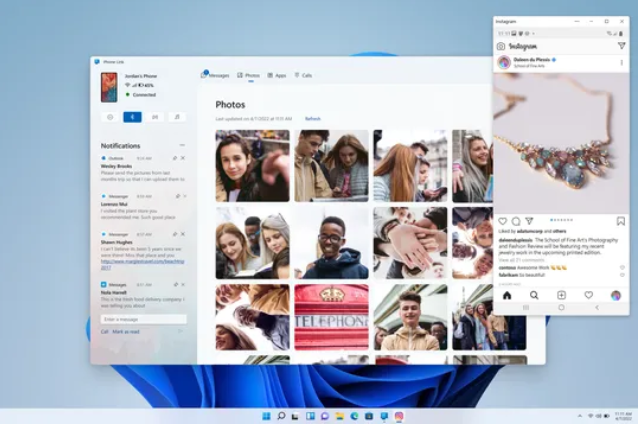Viewport: 638px width, 427px height.
Task: Click Call under Nola Harrell notification
Action: [105, 332]
